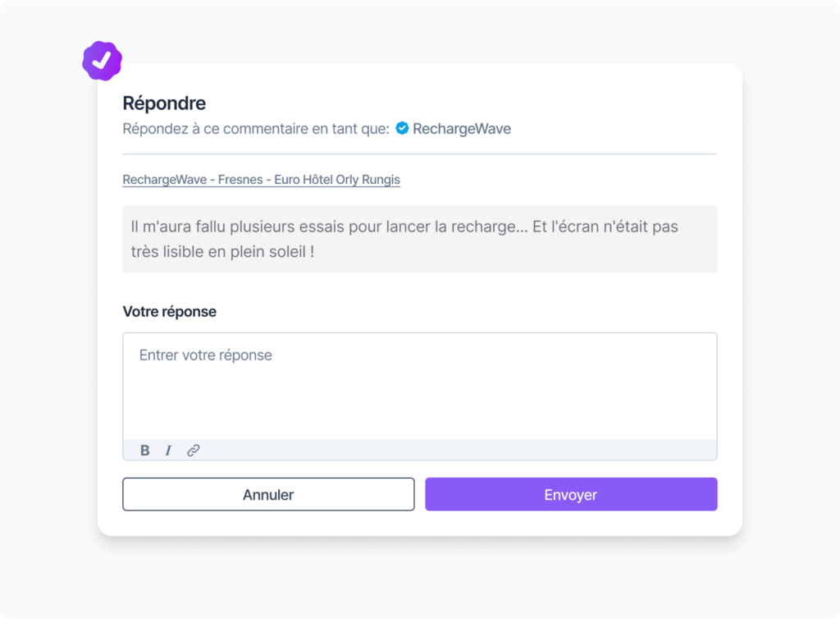Click the quoted customer comment box
The image size is (840, 619).
(420, 239)
